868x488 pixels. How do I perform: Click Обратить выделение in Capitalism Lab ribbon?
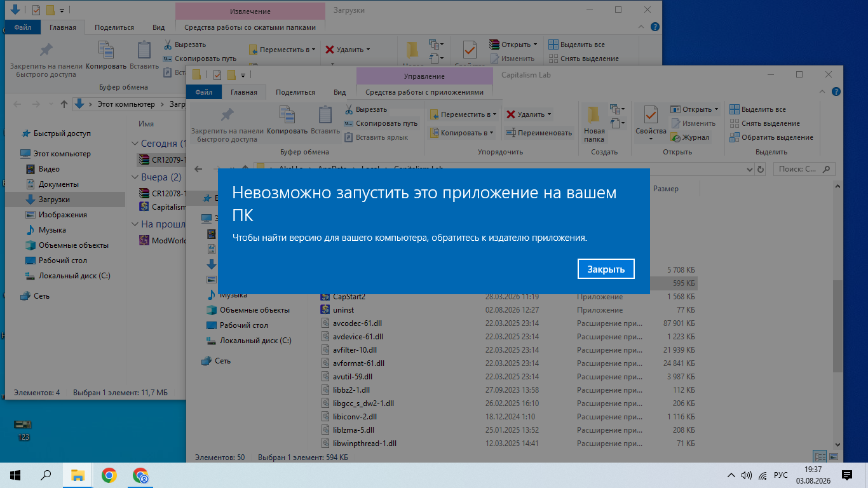(771, 137)
